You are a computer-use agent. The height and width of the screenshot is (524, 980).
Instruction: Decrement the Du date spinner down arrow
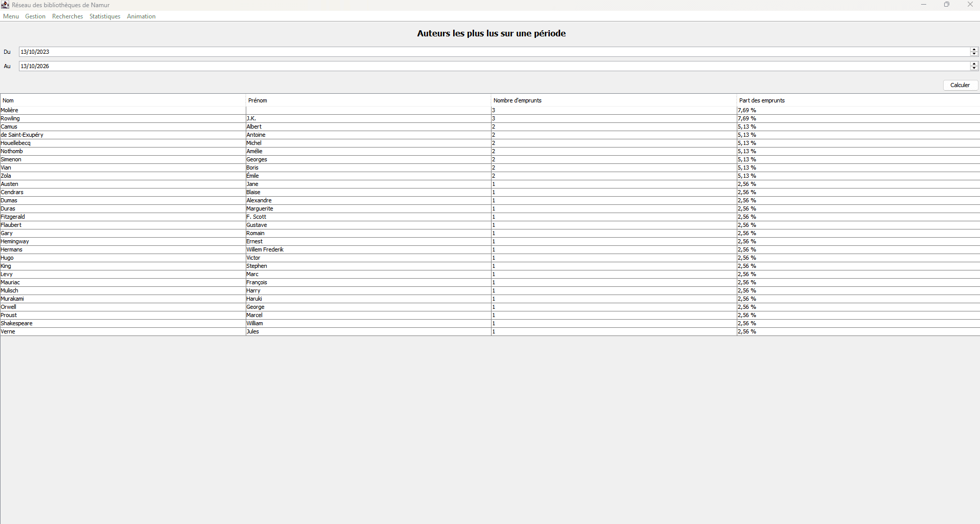[974, 54]
